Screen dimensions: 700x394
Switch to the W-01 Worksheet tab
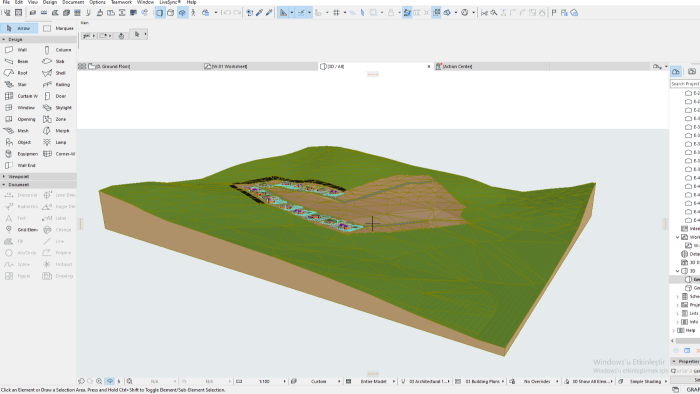coord(260,66)
